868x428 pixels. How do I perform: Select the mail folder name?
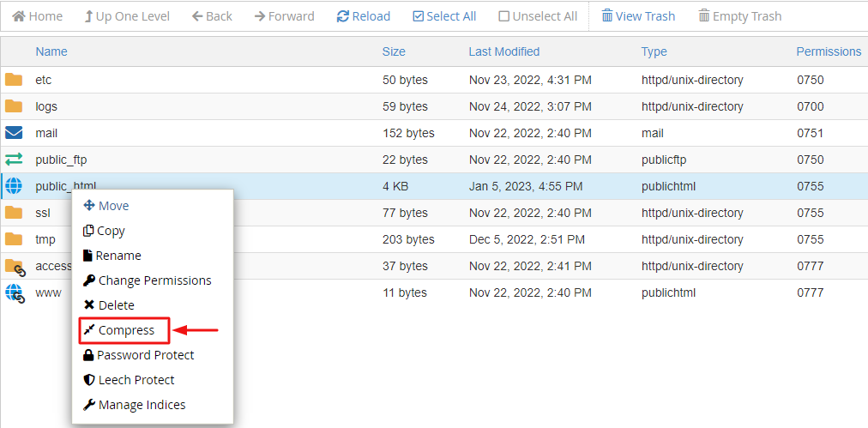[46, 133]
